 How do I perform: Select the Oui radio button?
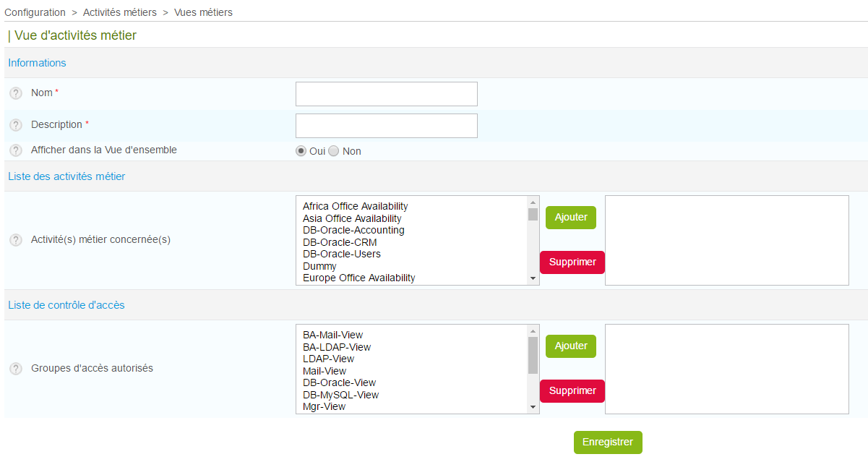(x=301, y=151)
